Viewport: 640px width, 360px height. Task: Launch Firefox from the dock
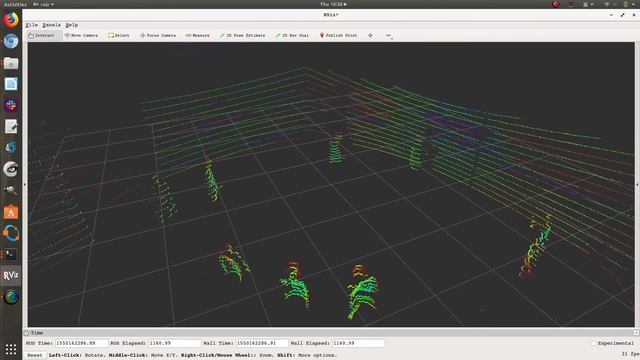pos(11,20)
